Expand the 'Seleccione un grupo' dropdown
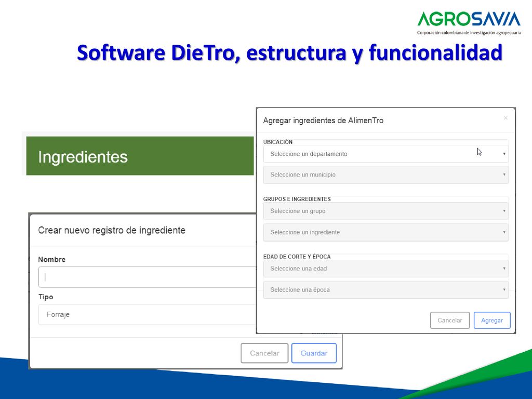The image size is (532, 399). click(386, 211)
